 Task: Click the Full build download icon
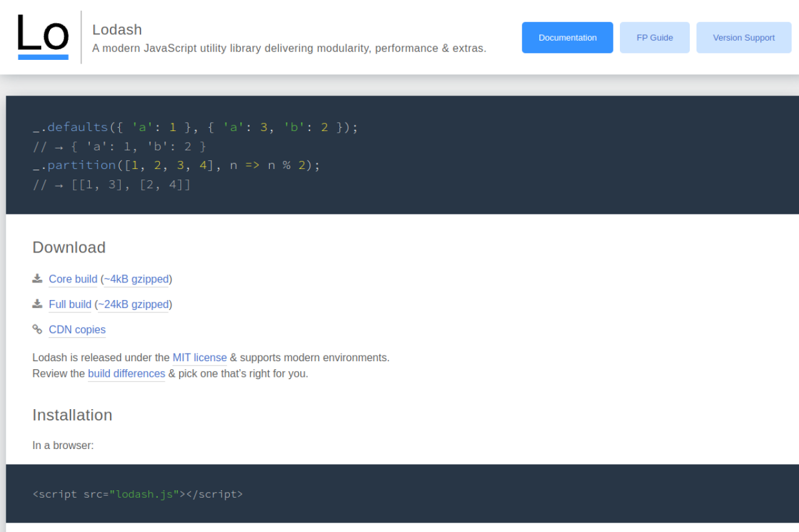click(37, 304)
